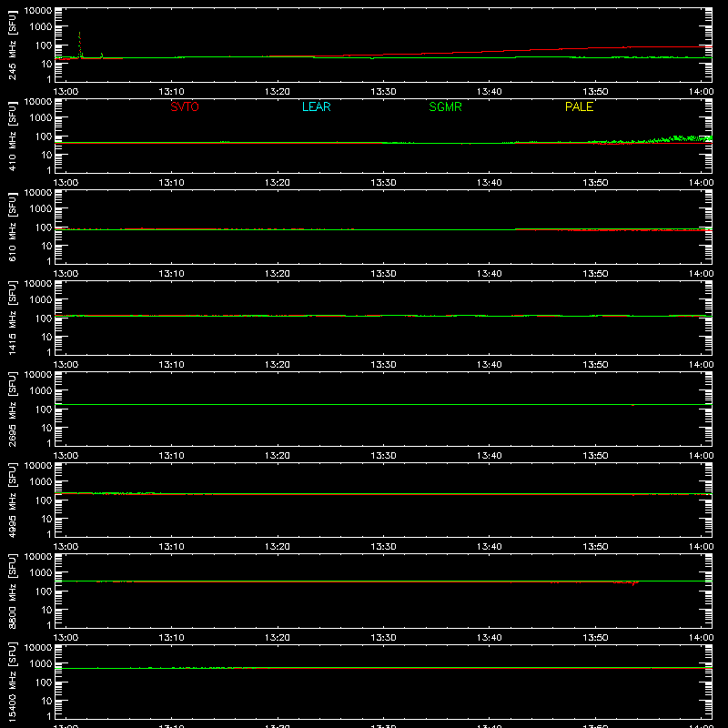The image size is (728, 728).
Task: Select the 8800 MHz [SFU] axis label
Action: pos(12,591)
